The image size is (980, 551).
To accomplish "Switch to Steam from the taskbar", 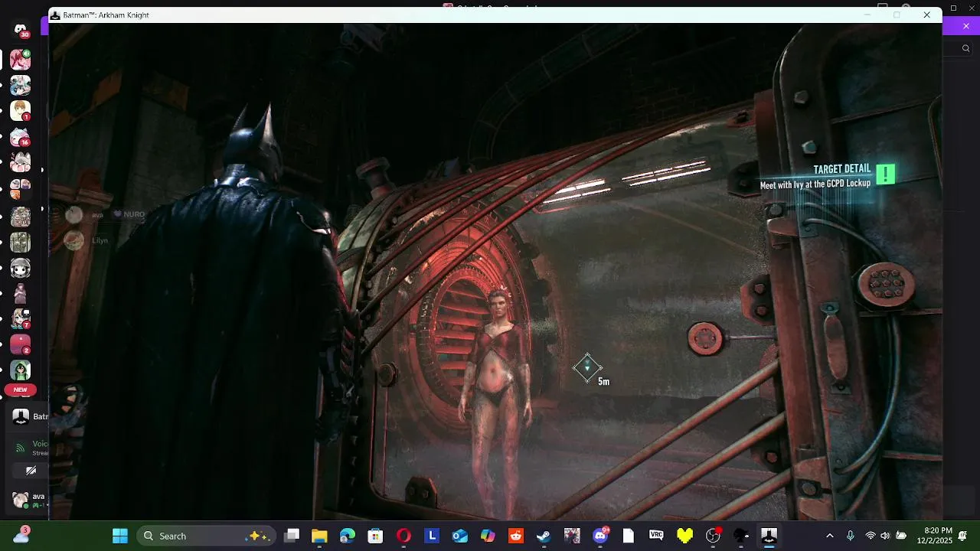I will pyautogui.click(x=544, y=536).
